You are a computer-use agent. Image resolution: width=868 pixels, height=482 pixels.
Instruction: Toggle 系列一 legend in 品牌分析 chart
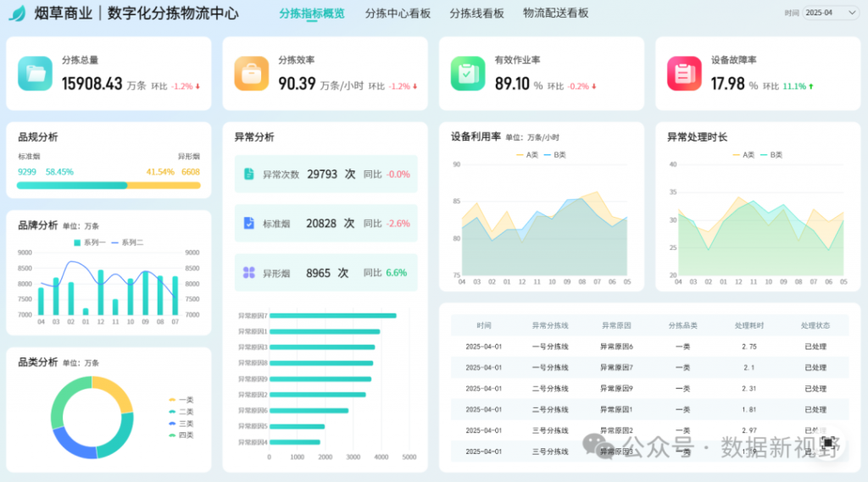pos(90,243)
